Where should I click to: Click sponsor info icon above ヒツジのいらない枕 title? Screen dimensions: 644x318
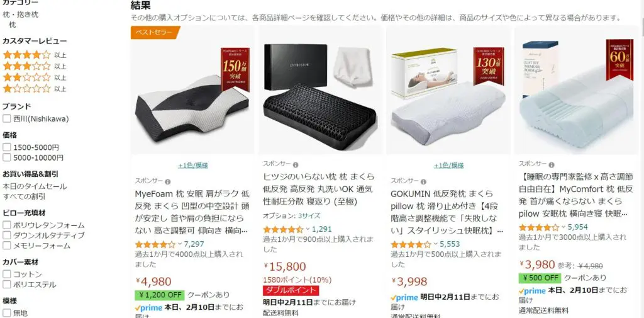[296, 164]
